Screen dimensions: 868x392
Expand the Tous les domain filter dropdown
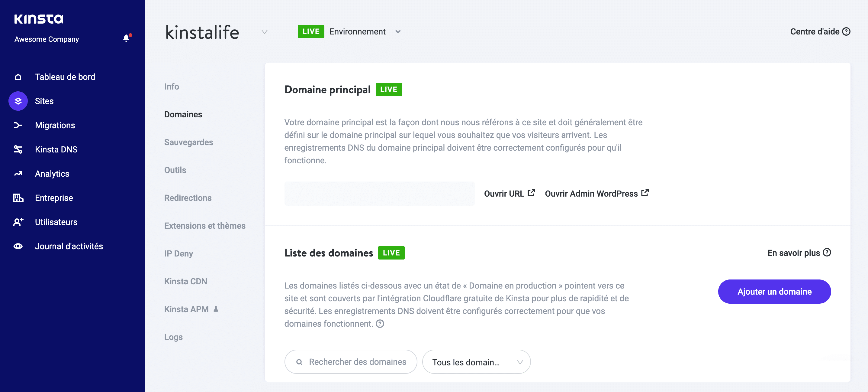pyautogui.click(x=474, y=361)
